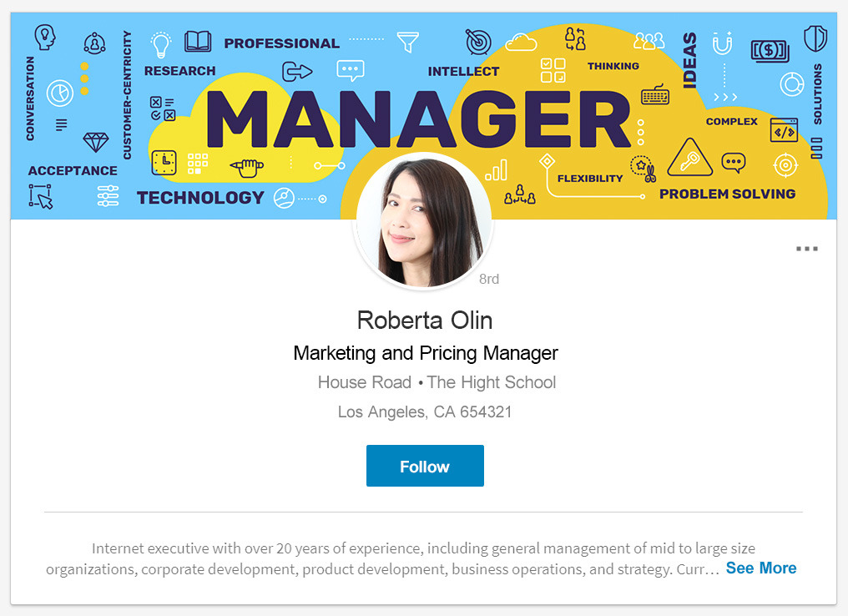Click the yellow clock icon
The height and width of the screenshot is (616, 848).
coord(164,162)
